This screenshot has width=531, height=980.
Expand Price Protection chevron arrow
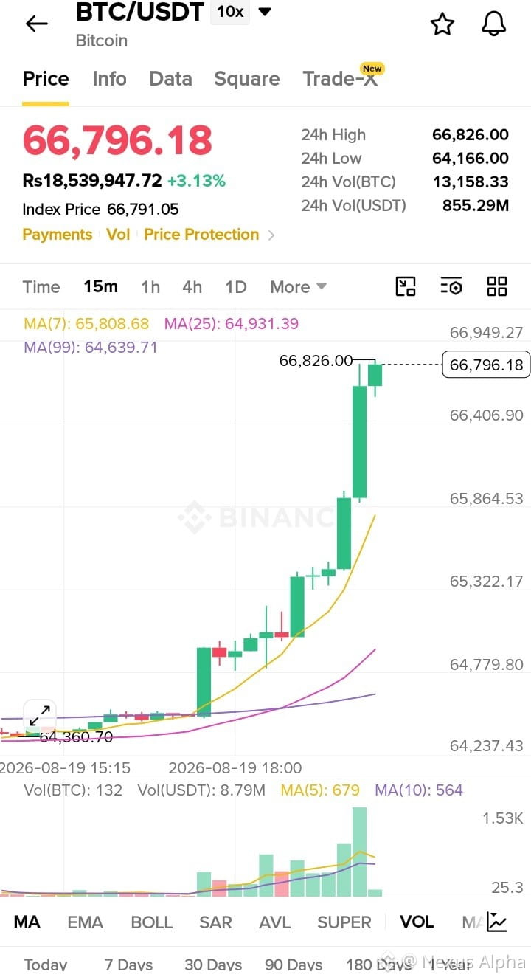pyautogui.click(x=271, y=235)
